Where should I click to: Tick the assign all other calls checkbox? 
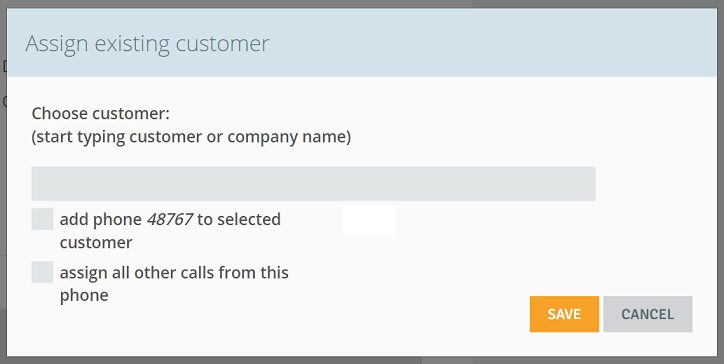(42, 272)
